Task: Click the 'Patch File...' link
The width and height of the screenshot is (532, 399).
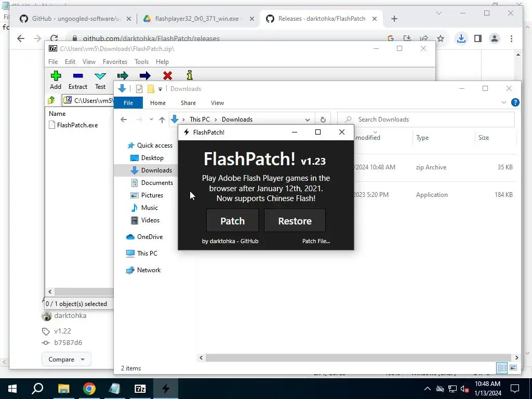Action: tap(316, 241)
